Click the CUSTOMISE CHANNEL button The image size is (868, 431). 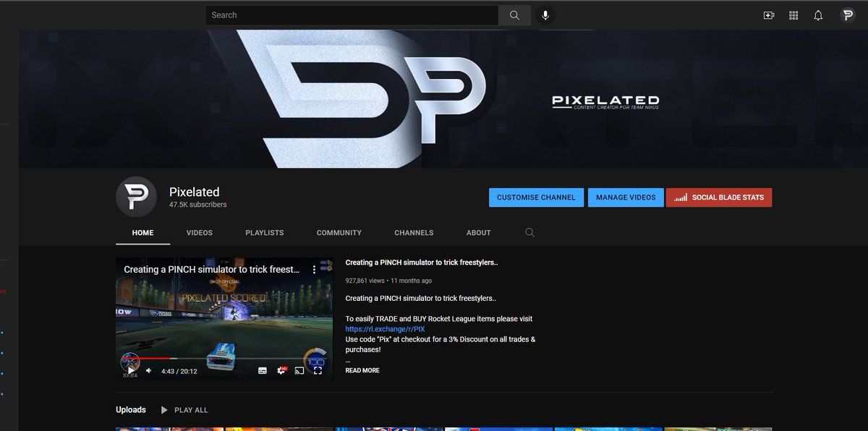coord(536,197)
